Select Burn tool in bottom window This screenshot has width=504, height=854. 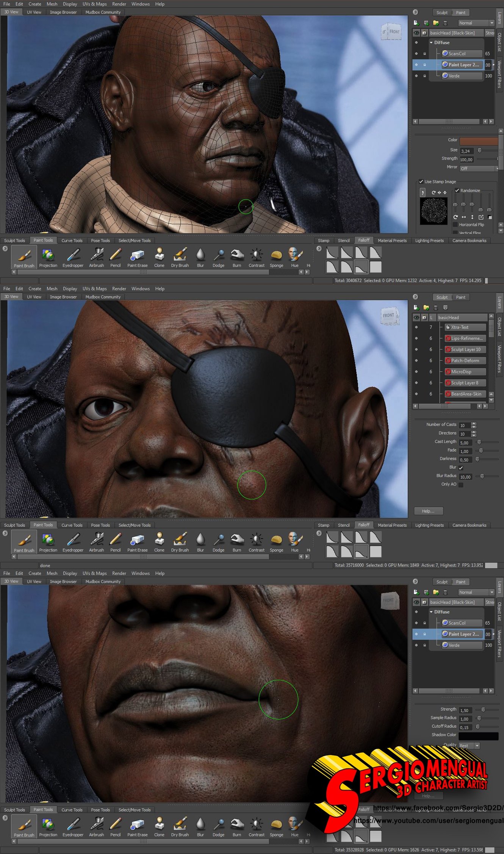[237, 826]
